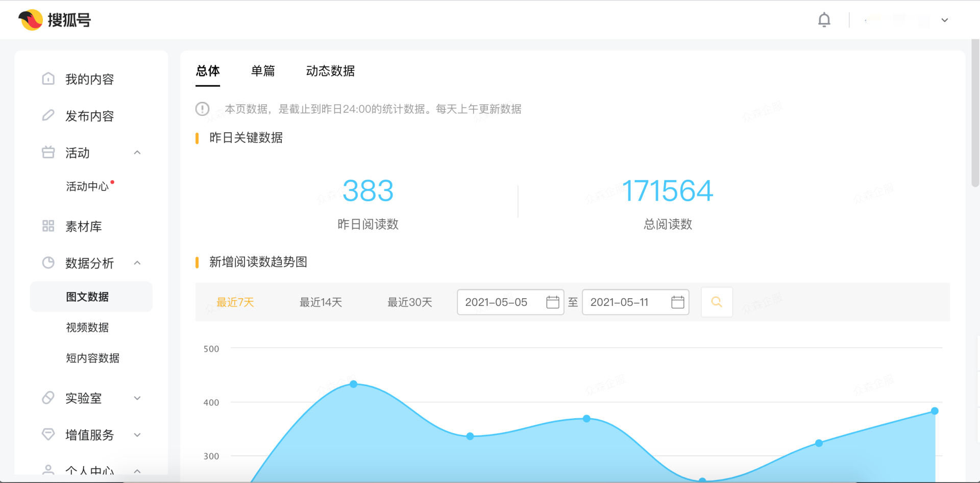Click the 数据分析 pie chart icon
This screenshot has height=483, width=980.
[48, 262]
